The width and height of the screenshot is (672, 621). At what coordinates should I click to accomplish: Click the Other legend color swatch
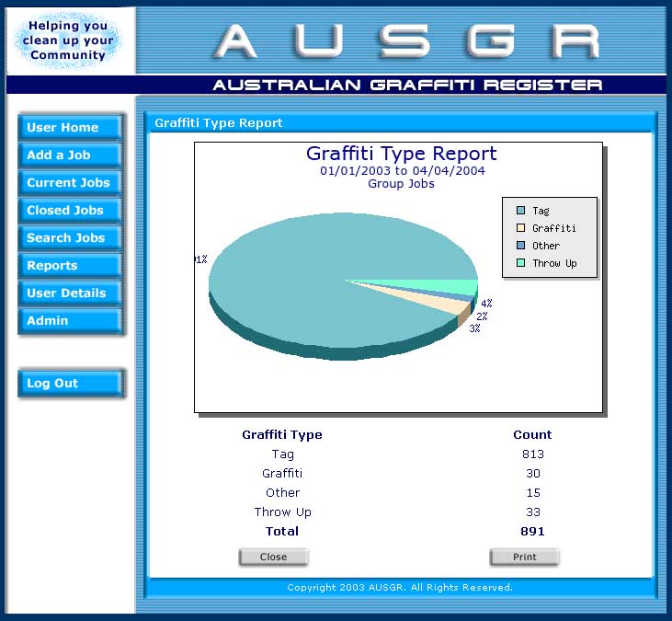tap(520, 246)
